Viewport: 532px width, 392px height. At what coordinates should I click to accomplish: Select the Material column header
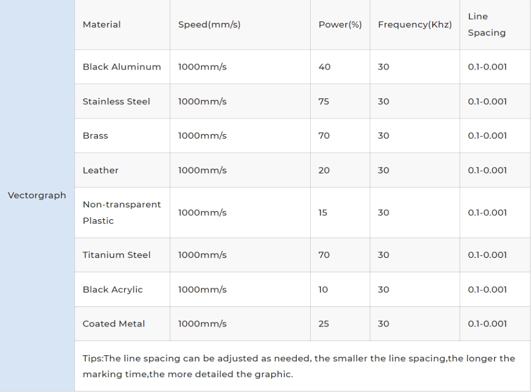coord(102,24)
